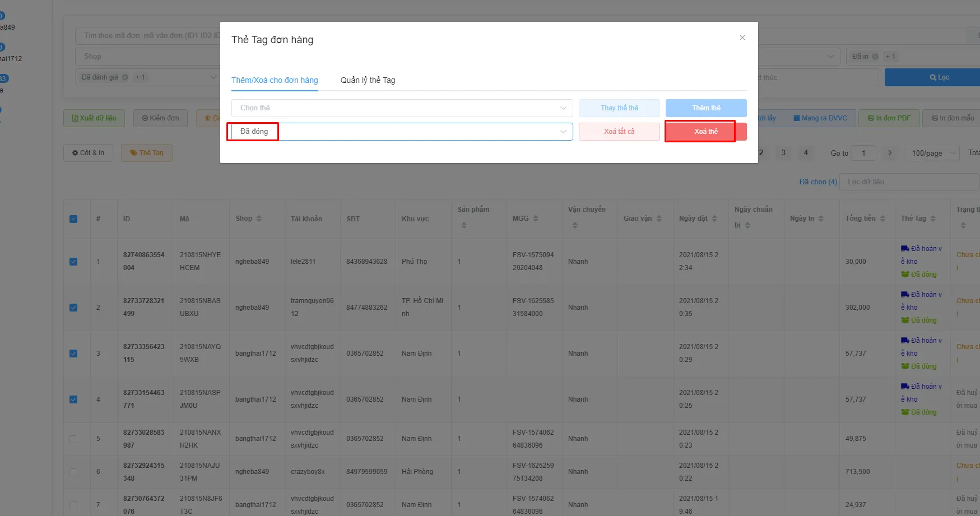
Task: Close the Thẻ Tag đơn hàng dialog
Action: (x=742, y=38)
